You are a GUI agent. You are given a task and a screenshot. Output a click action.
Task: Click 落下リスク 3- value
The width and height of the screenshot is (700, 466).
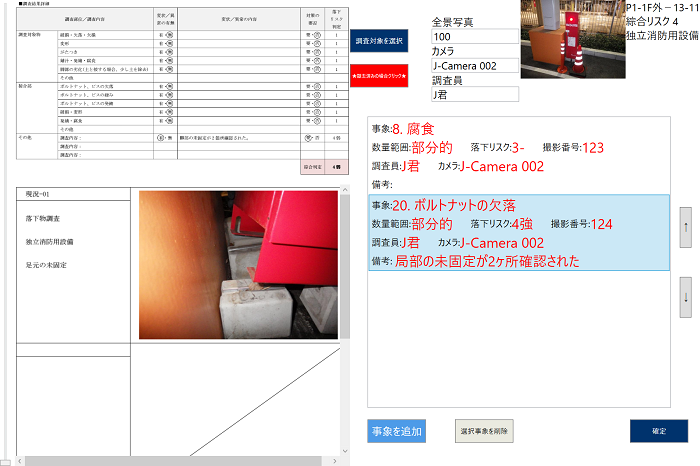point(518,148)
